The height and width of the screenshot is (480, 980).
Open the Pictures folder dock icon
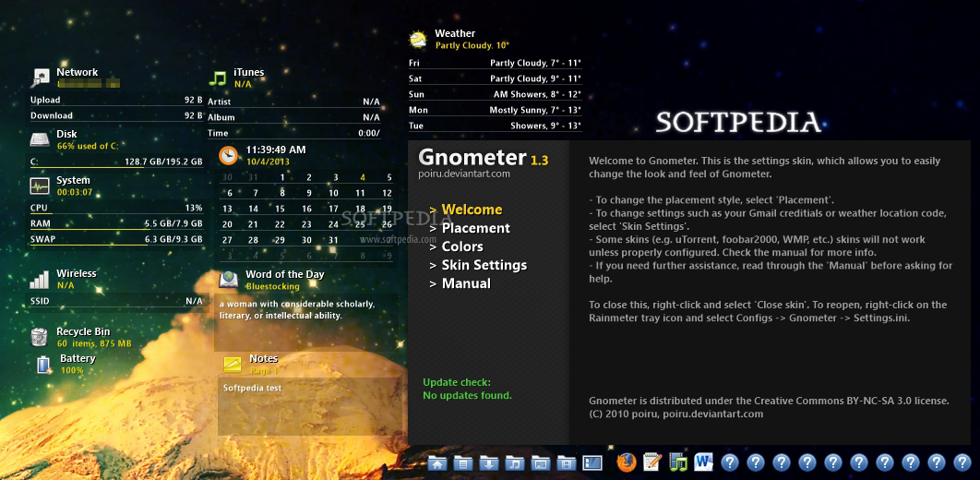(x=540, y=462)
